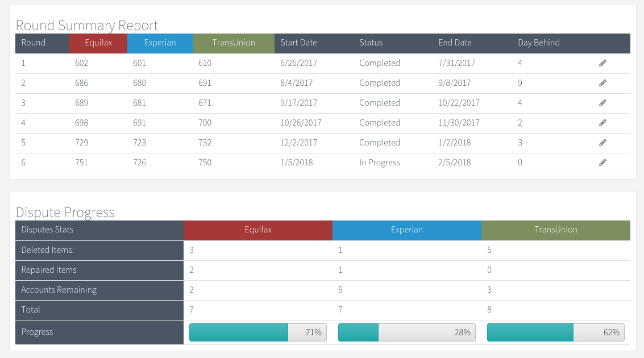Click the Disputes Stats header cell
644x358 pixels.
(x=99, y=230)
